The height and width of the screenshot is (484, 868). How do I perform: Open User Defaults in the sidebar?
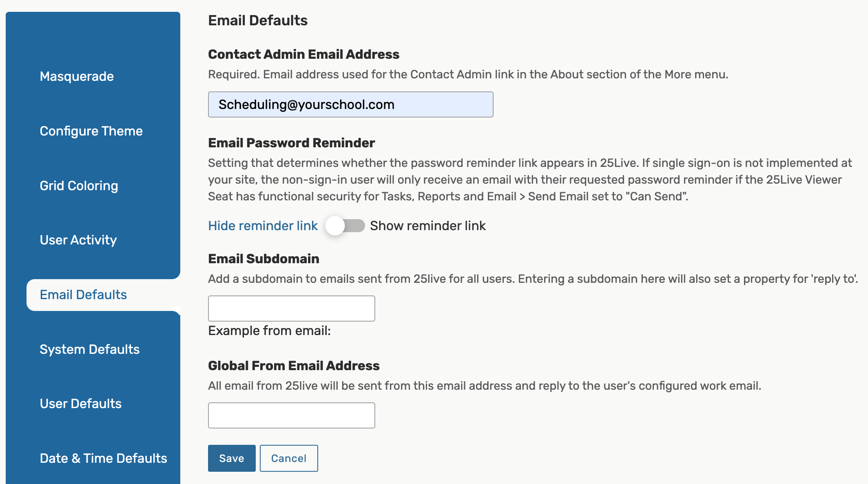pyautogui.click(x=80, y=404)
